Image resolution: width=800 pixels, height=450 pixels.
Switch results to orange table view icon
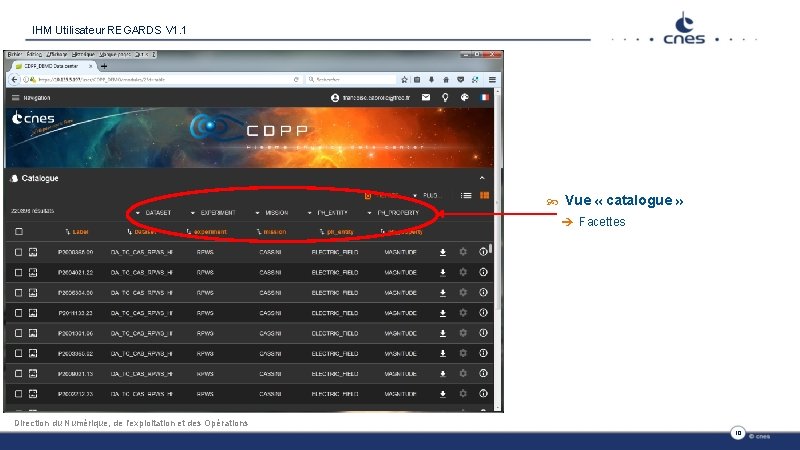[484, 195]
